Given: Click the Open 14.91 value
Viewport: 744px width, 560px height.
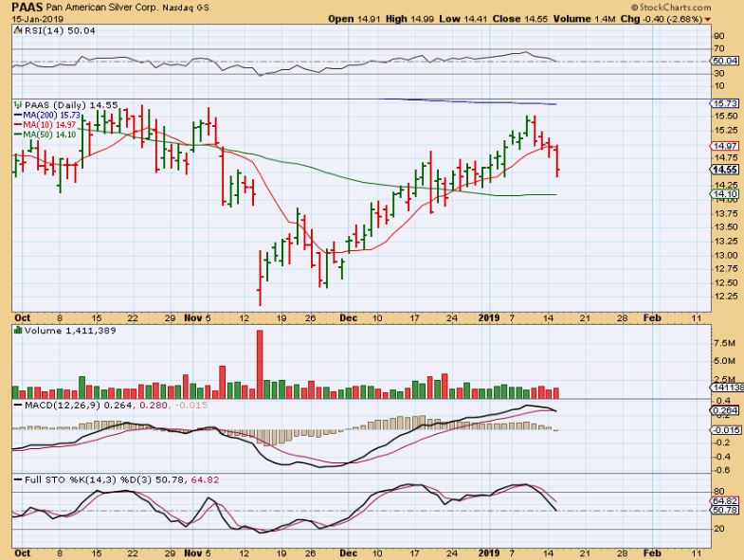Looking at the screenshot, I should tap(354, 19).
